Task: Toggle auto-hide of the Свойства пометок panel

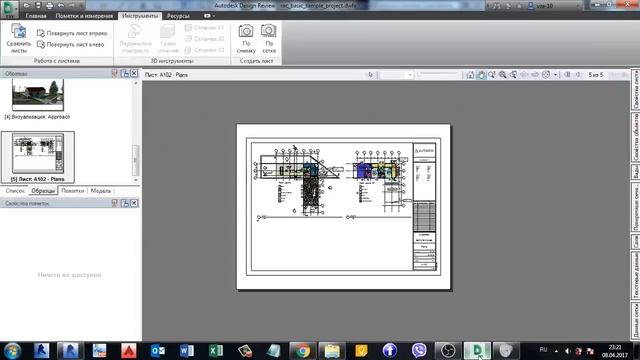Action: [125, 203]
